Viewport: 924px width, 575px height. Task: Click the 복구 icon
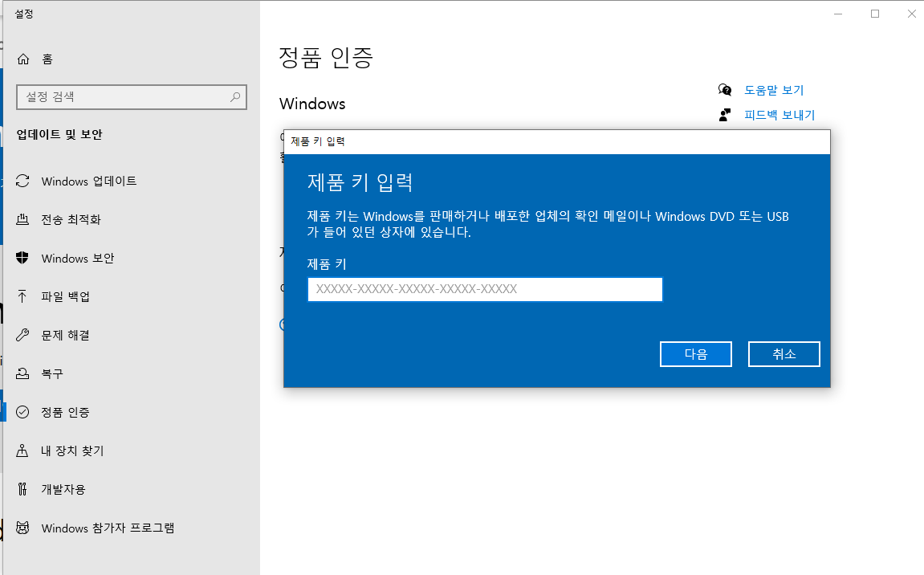(22, 373)
